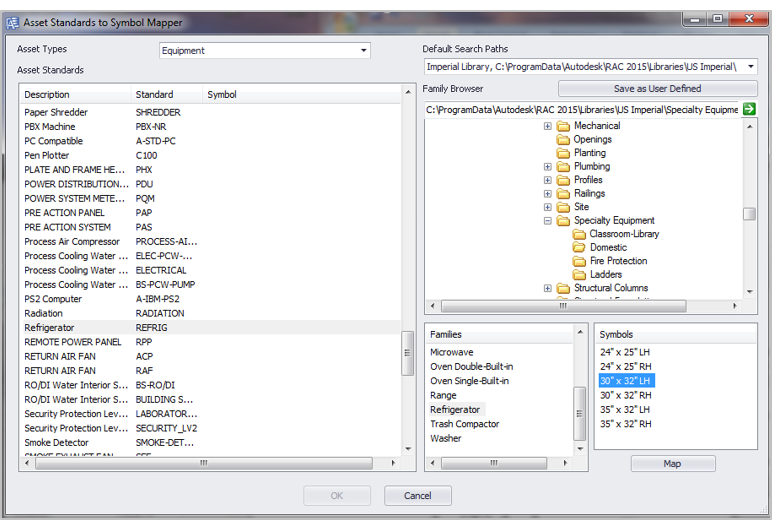Select the 35" x 32" RH symbol
772x520 pixels.
click(625, 424)
